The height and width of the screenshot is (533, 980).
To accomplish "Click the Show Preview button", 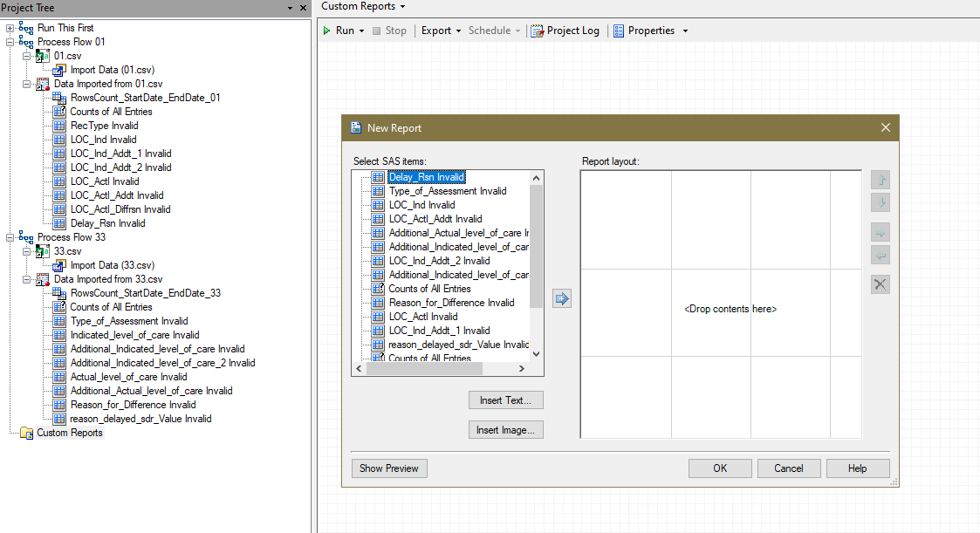I will [x=388, y=468].
